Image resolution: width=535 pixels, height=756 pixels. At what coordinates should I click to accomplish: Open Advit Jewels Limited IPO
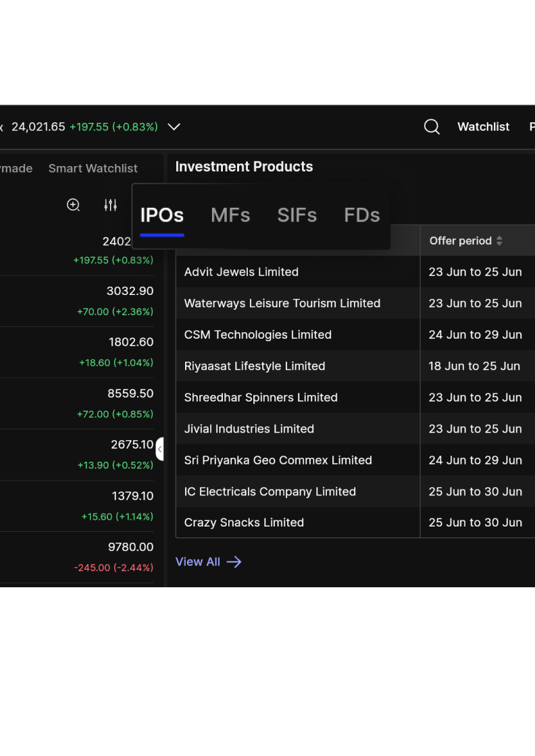241,272
